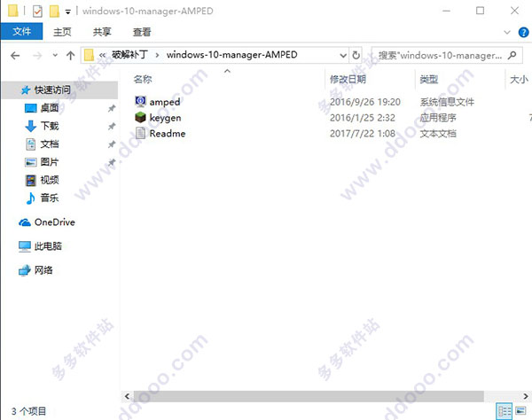Screen dimensions: 532x420
Task: Click the type 系统信息文件
Action: pos(447,102)
